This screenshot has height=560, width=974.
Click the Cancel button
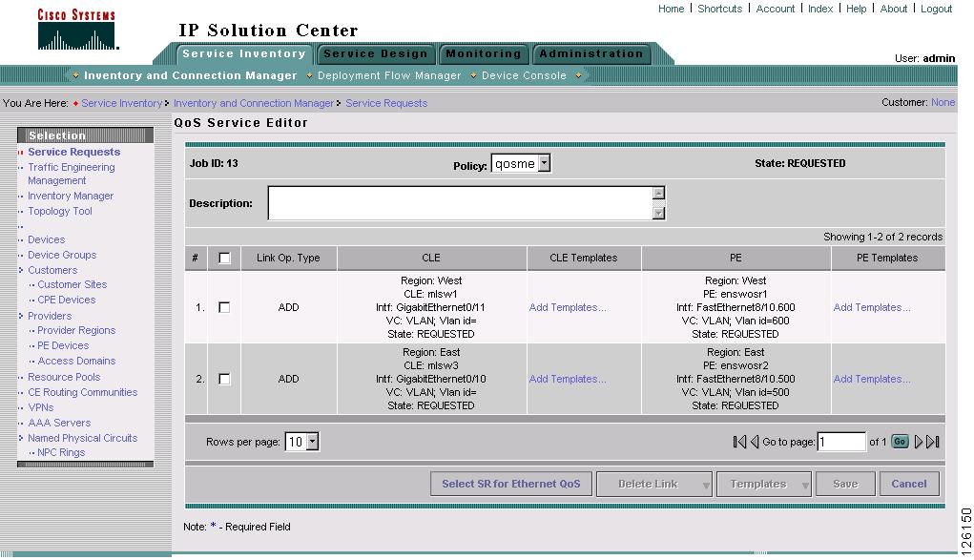point(909,485)
